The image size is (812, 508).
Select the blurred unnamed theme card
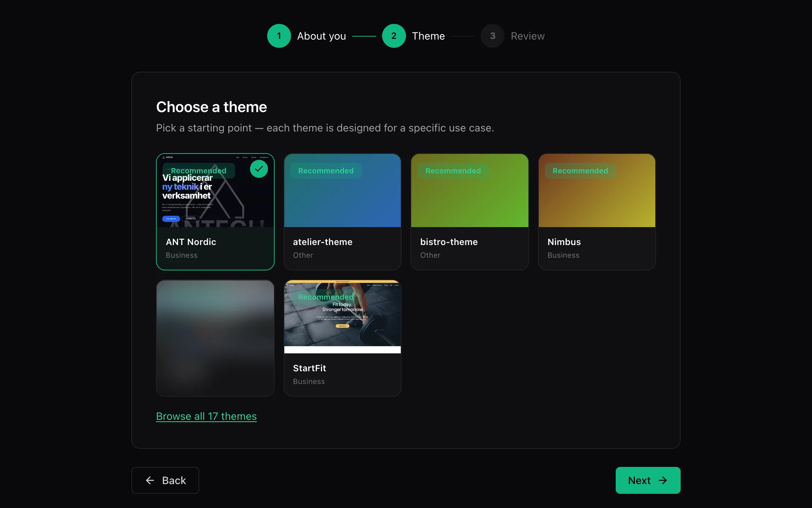[x=215, y=338]
